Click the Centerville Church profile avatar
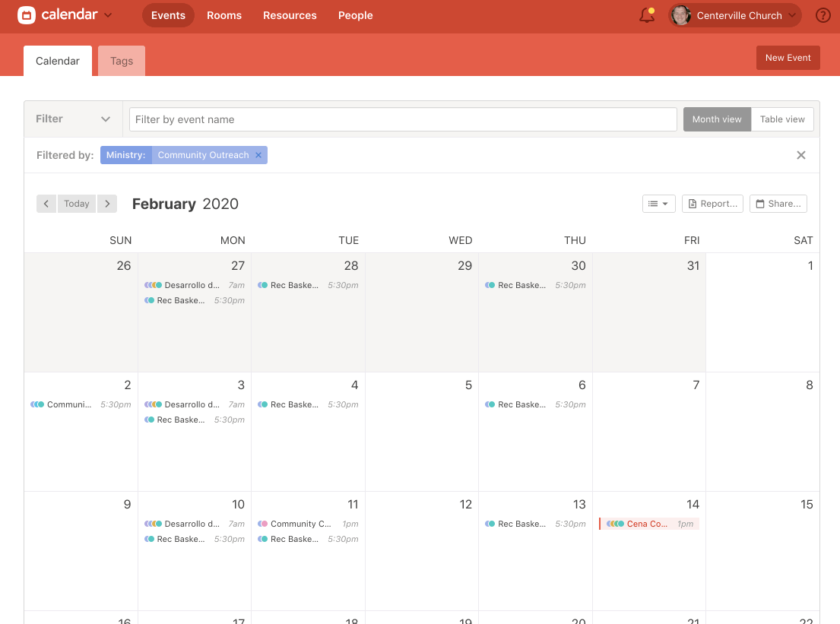 681,15
